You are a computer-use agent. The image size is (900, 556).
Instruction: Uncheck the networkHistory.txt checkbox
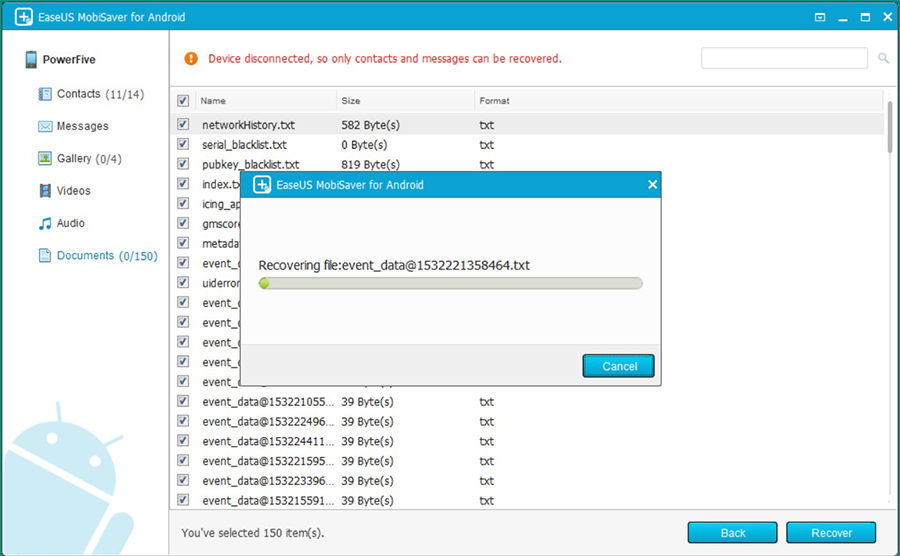pyautogui.click(x=183, y=124)
